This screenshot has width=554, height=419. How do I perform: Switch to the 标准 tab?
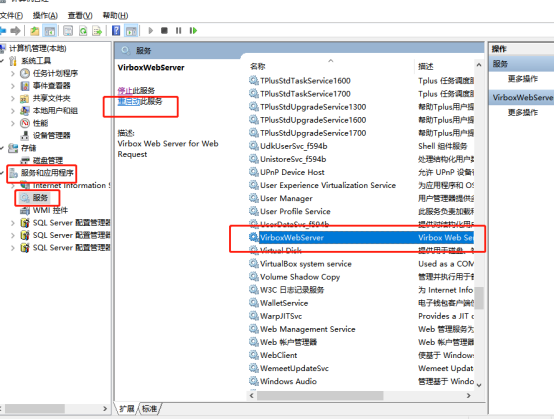click(149, 409)
